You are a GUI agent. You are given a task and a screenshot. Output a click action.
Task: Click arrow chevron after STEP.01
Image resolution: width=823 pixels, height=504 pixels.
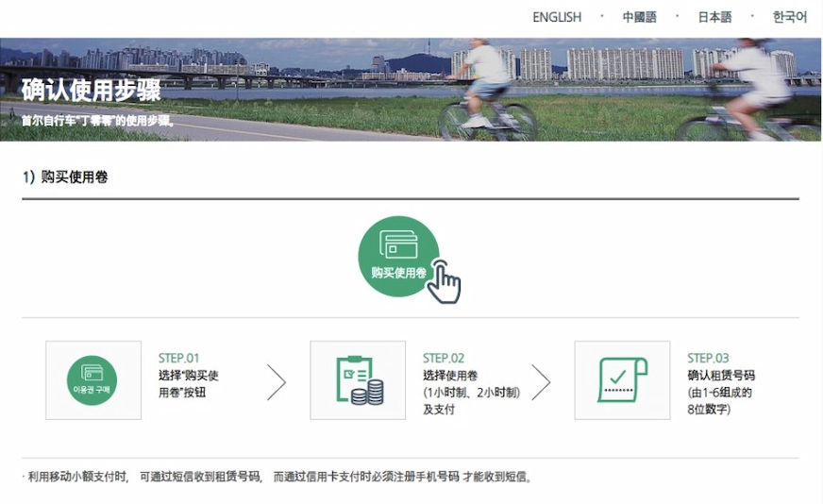click(x=277, y=382)
